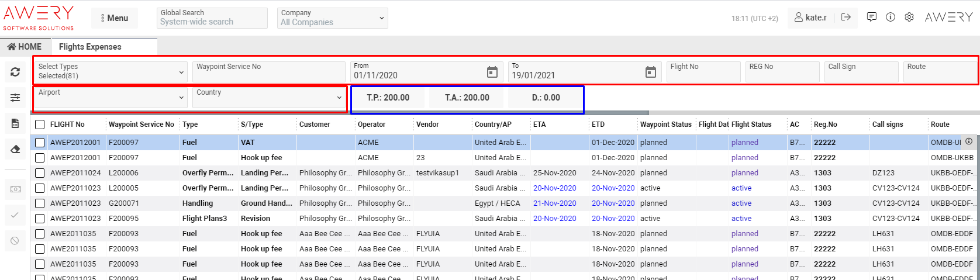This screenshot has height=280, width=980.
Task: Open the main Menu
Action: point(114,18)
